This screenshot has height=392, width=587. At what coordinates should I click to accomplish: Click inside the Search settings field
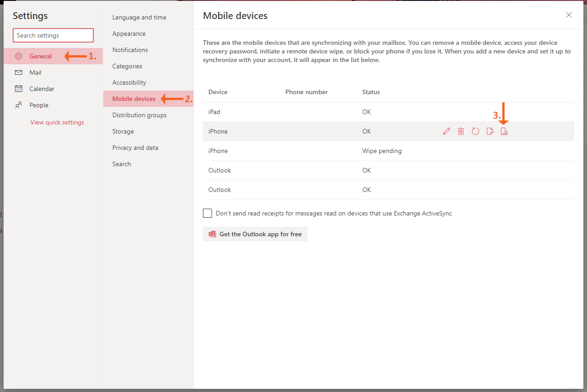tap(53, 35)
